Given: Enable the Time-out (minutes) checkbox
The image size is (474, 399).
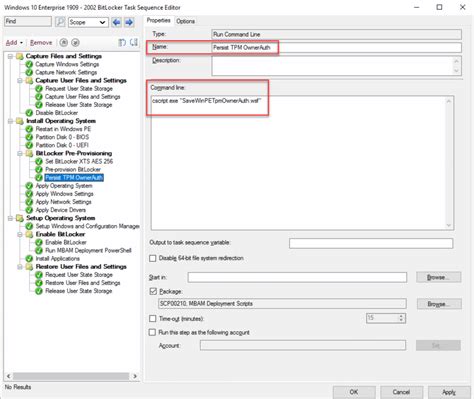Looking at the screenshot, I should (153, 319).
